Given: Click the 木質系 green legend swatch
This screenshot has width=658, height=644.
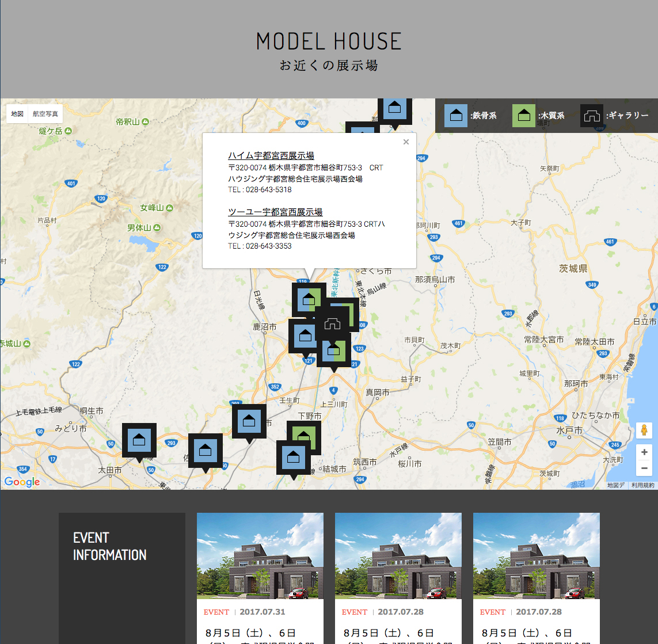Looking at the screenshot, I should pos(523,116).
